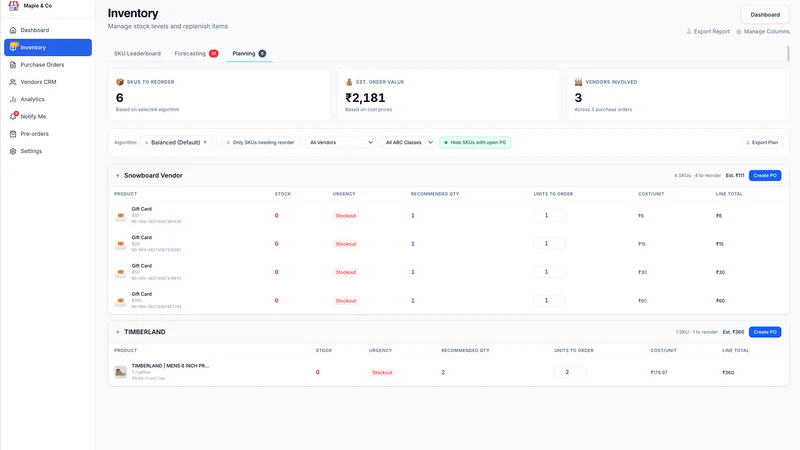Toggle Only SKUs needing reorder filter
The image size is (800, 450).
click(x=261, y=142)
